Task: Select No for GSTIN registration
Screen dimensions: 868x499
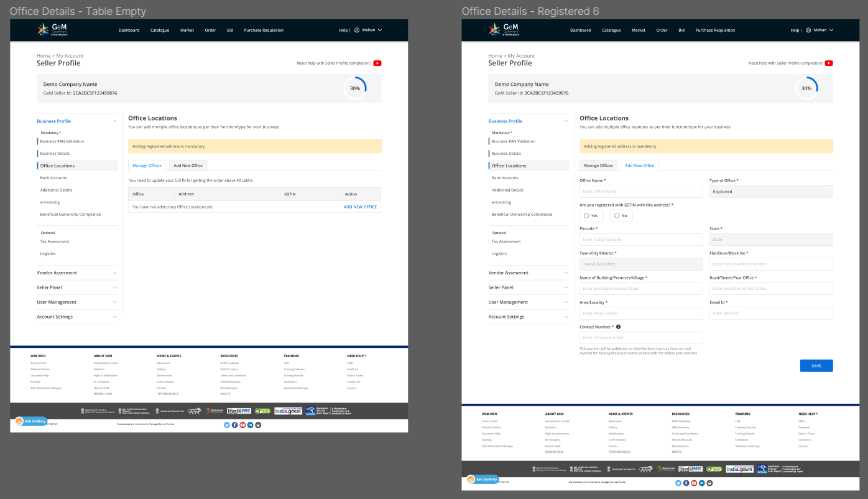Action: click(x=621, y=215)
